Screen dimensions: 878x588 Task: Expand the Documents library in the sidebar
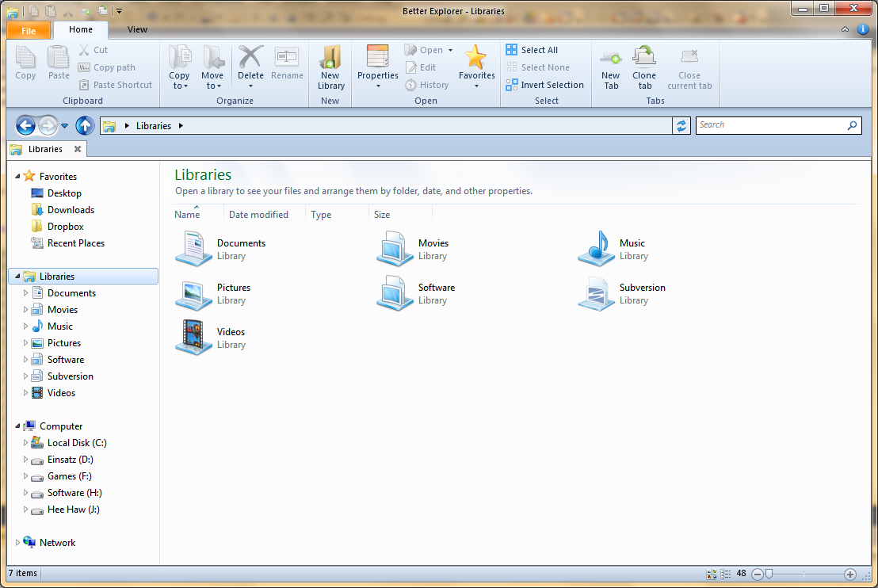point(24,292)
